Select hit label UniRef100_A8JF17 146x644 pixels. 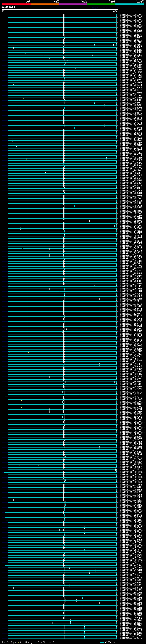[131, 278]
